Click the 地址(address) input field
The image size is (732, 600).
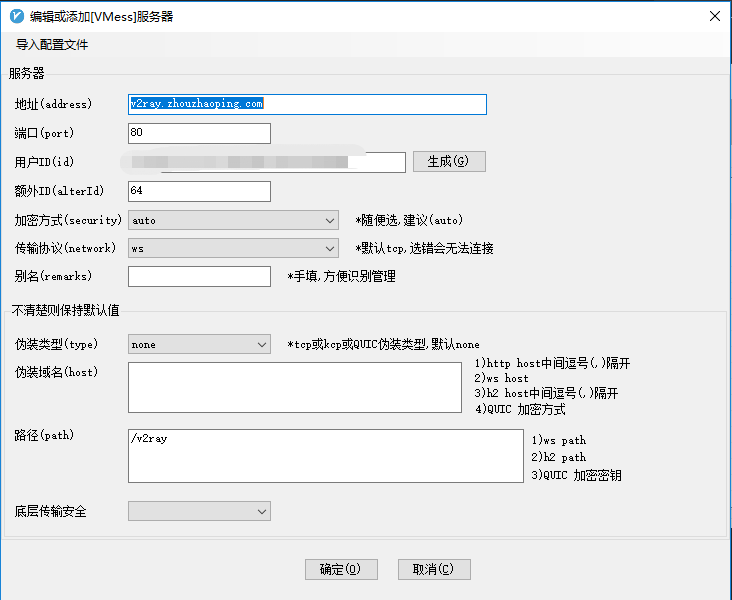click(307, 104)
